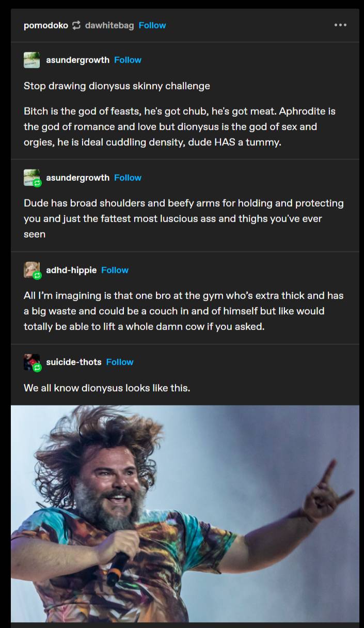Click the reblog icon beside pomodoko
The width and height of the screenshot is (364, 628).
[76, 25]
